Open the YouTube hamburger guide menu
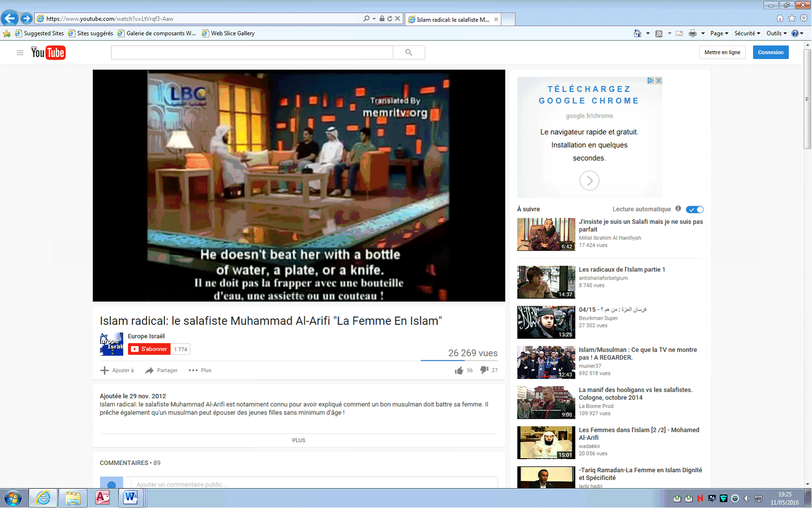The height and width of the screenshot is (508, 812). tap(20, 53)
